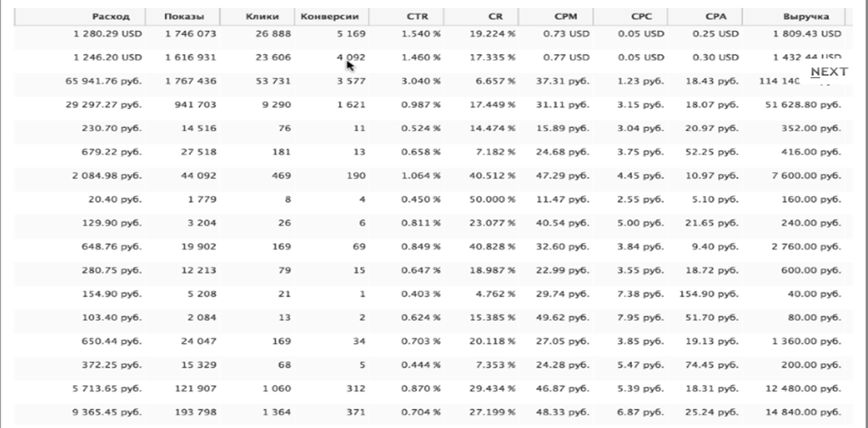Select the 0.987 % CTR cell

[421, 105]
